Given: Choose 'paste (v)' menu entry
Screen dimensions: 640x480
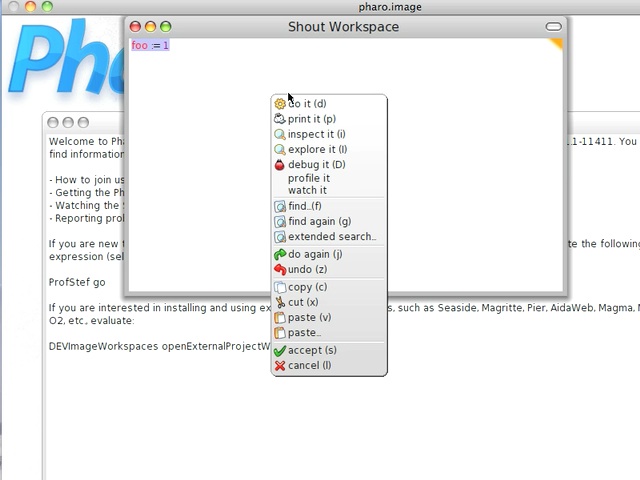Looking at the screenshot, I should (329, 318).
